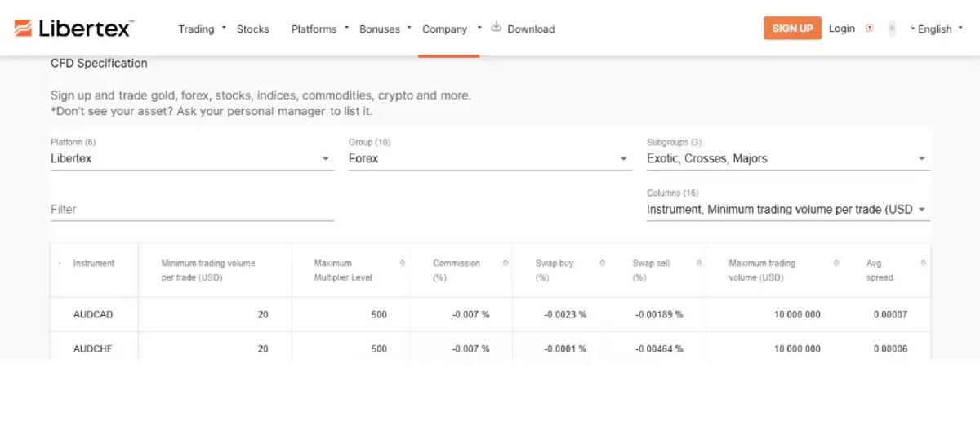Image resolution: width=980 pixels, height=430 pixels.
Task: Click the Commission (%) column header
Action: point(457,270)
